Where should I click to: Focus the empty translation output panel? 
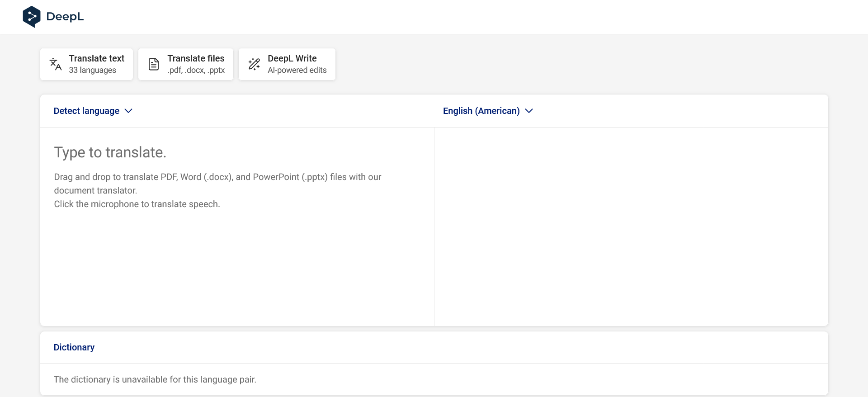tap(631, 226)
